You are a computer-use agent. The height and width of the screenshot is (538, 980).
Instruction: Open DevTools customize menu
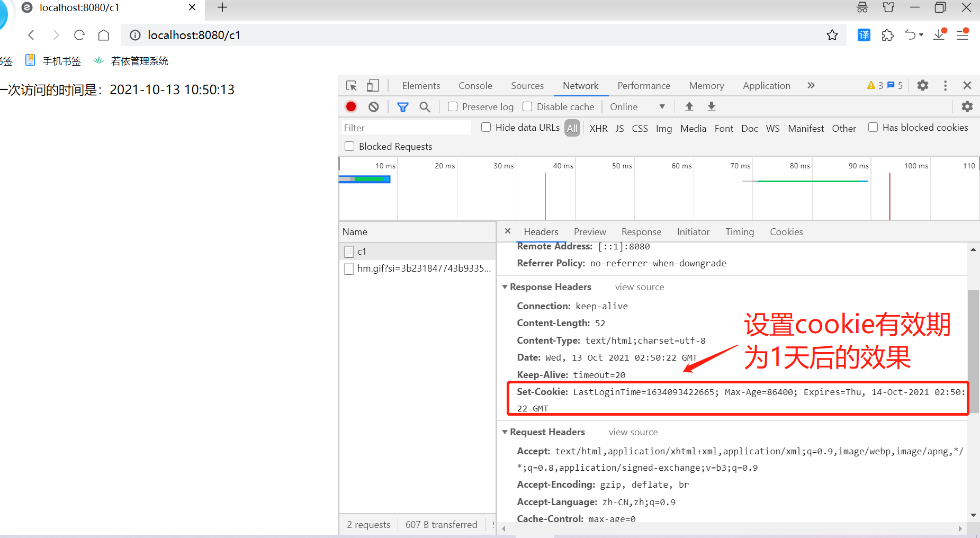coord(946,85)
